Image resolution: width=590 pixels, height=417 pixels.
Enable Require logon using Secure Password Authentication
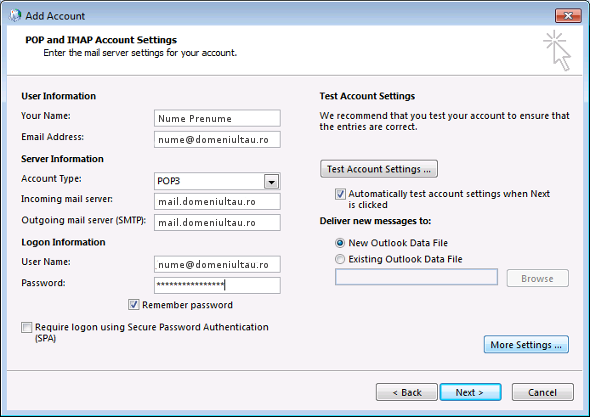click(x=27, y=327)
